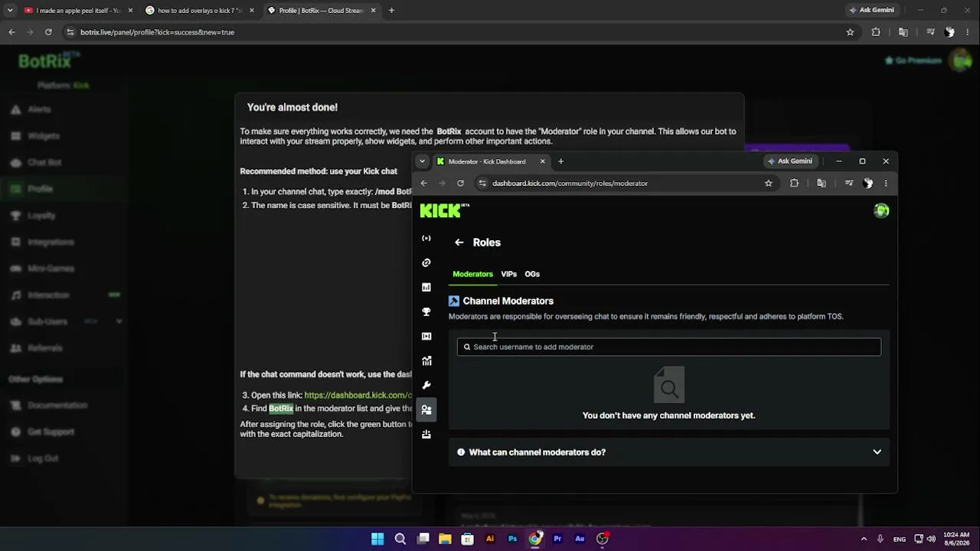This screenshot has width=980, height=551.
Task: Click the BotRix logo
Action: coord(49,61)
